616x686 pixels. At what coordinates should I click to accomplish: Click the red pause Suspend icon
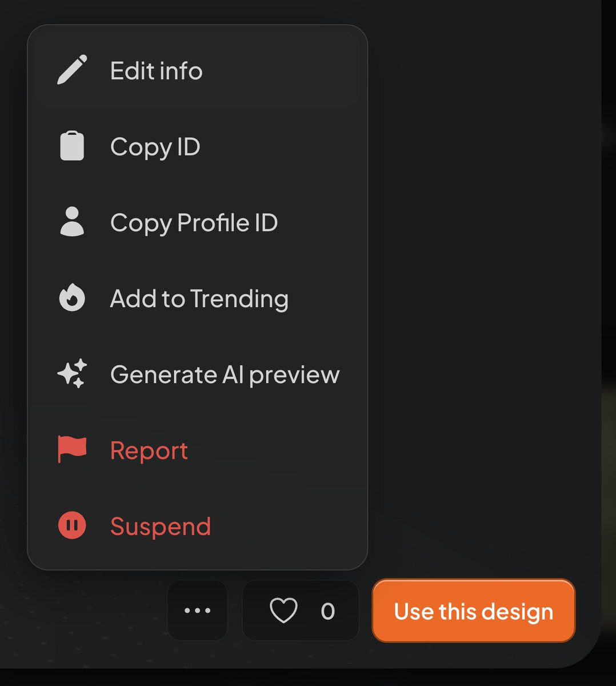71,525
